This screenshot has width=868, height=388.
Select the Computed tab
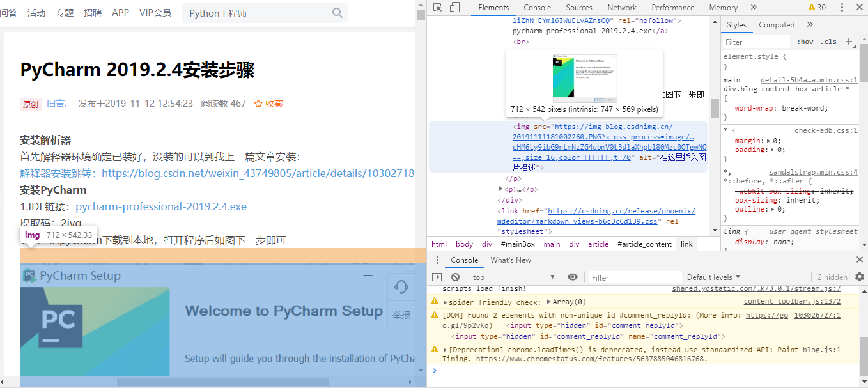click(x=777, y=24)
